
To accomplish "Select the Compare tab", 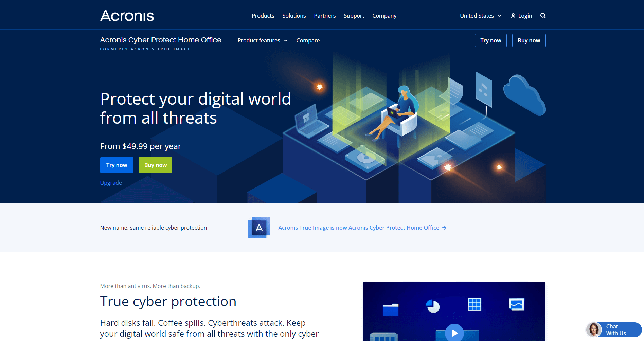I will (x=308, y=40).
